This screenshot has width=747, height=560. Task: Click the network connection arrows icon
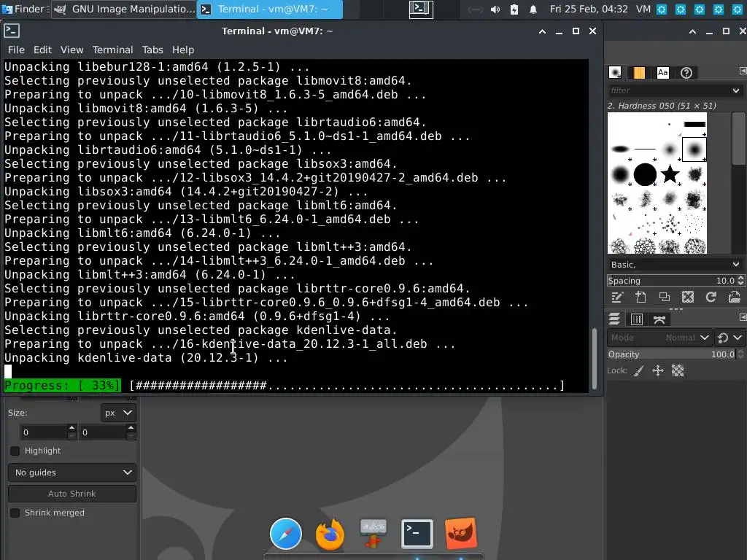[x=475, y=9]
